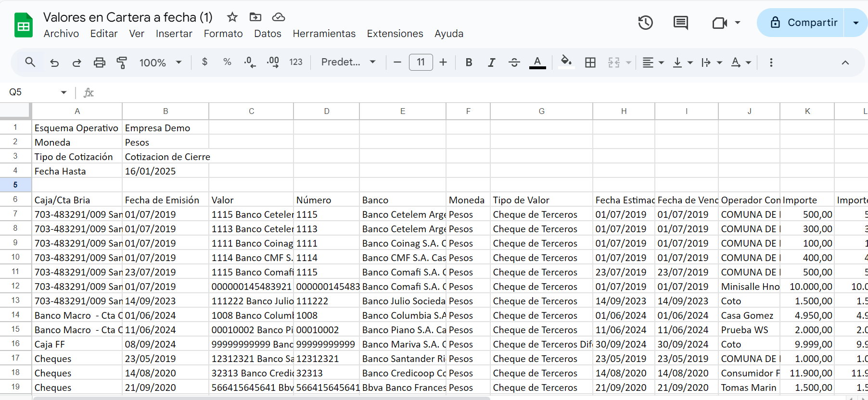Open the version history clock icon

click(x=645, y=23)
